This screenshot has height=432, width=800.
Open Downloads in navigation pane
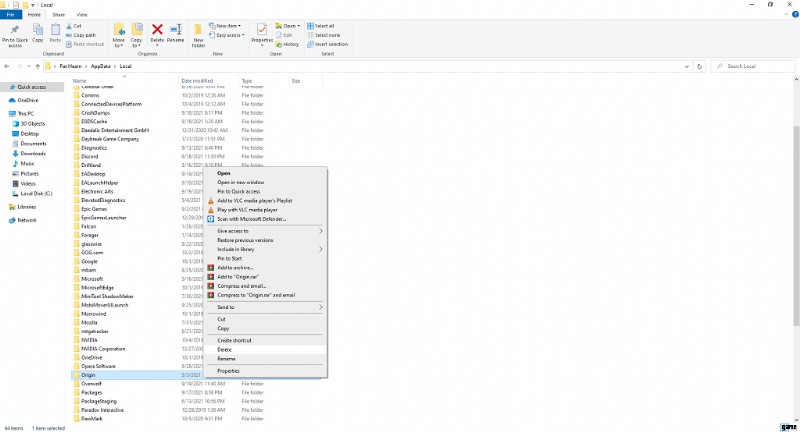(x=33, y=154)
